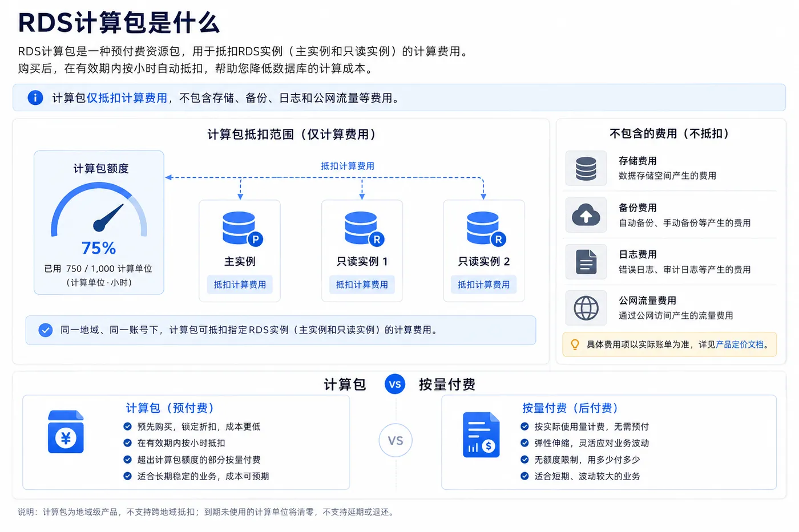The image size is (799, 532).
Task: Click the 75% value under the gauge
Action: click(99, 248)
